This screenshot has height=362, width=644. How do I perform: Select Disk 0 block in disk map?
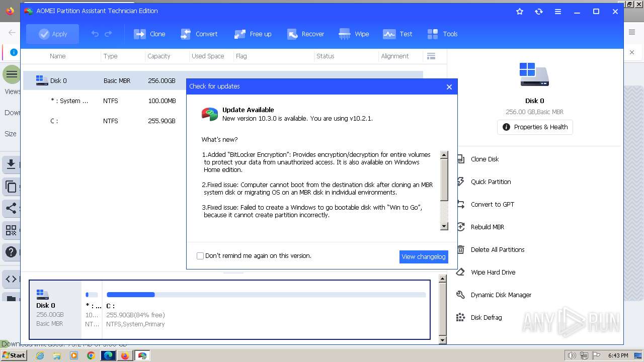pyautogui.click(x=55, y=309)
